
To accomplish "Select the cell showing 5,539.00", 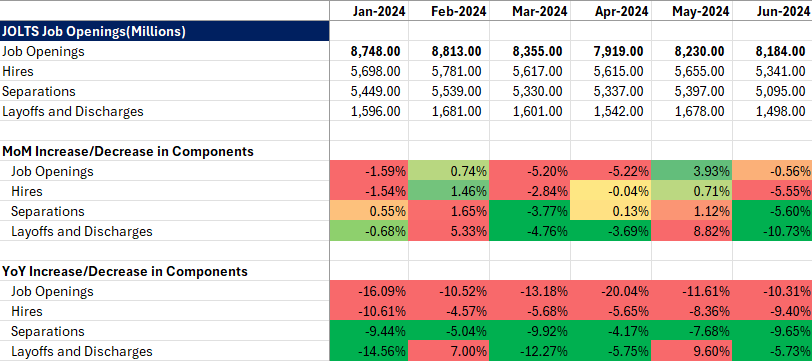I will tap(449, 91).
